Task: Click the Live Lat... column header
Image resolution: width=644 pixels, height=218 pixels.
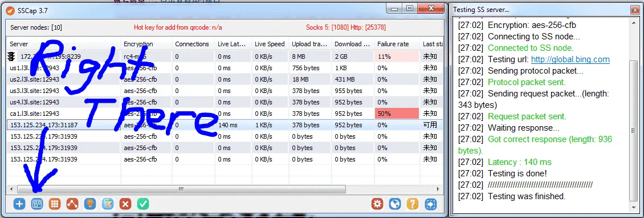Action: (233, 44)
